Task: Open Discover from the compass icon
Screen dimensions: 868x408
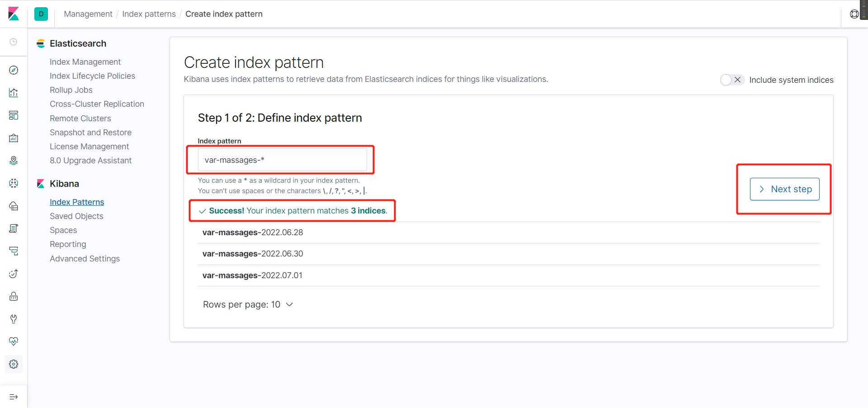Action: pyautogui.click(x=14, y=70)
